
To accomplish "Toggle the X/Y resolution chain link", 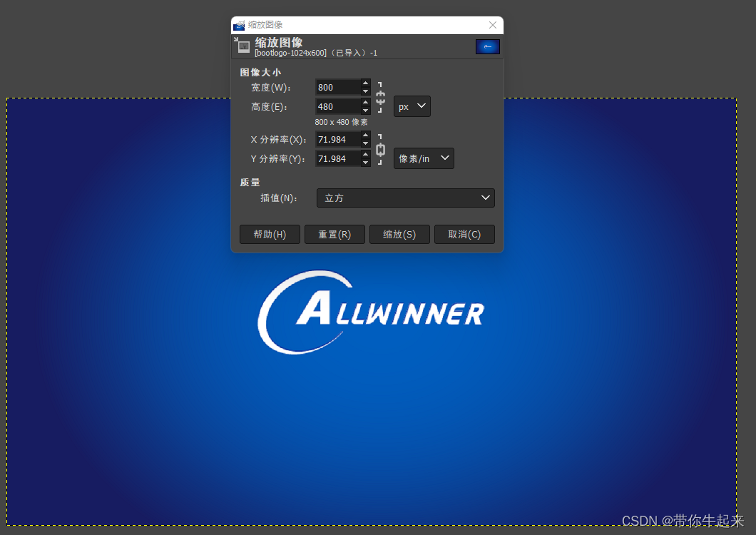I will tap(380, 150).
